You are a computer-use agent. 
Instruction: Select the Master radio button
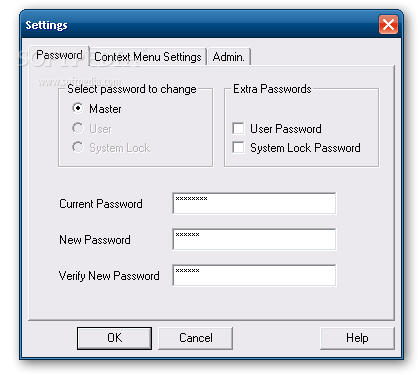click(78, 108)
